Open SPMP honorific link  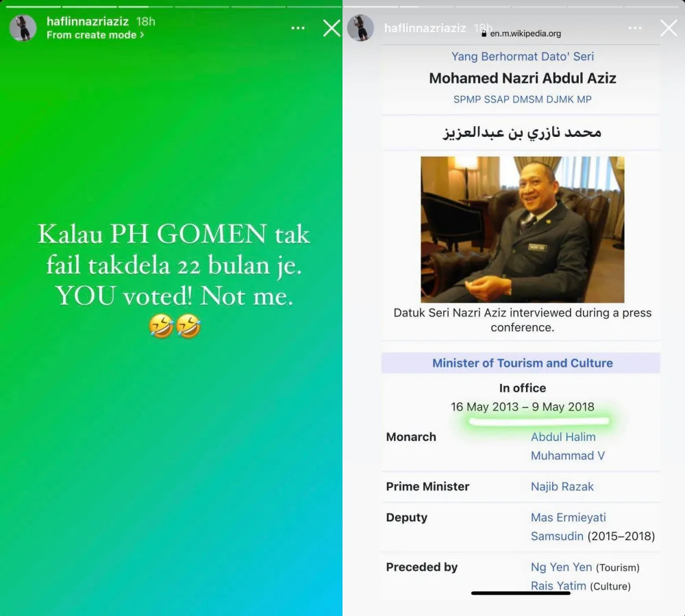click(x=466, y=99)
